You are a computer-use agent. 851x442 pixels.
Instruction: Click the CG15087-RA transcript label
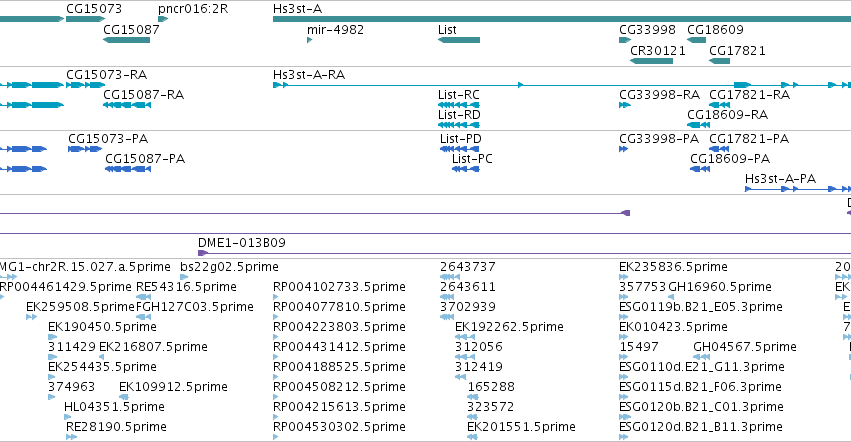[144, 94]
